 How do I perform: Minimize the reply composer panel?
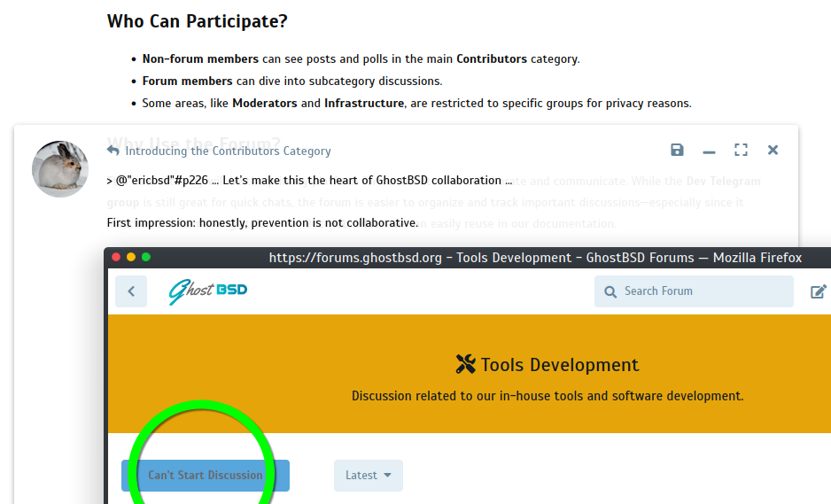point(709,152)
